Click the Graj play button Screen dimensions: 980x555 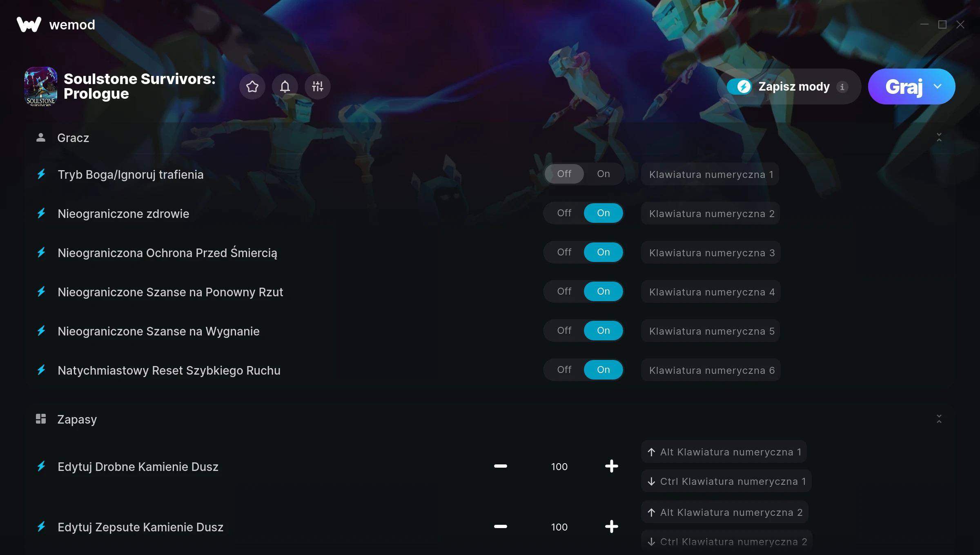point(904,87)
